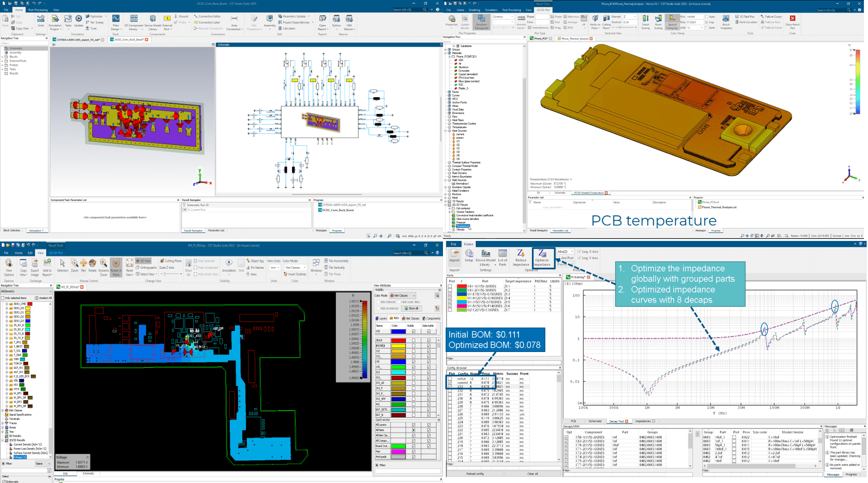Click the Simulation Project icon
This screenshot has width=868, height=483.
54,23
